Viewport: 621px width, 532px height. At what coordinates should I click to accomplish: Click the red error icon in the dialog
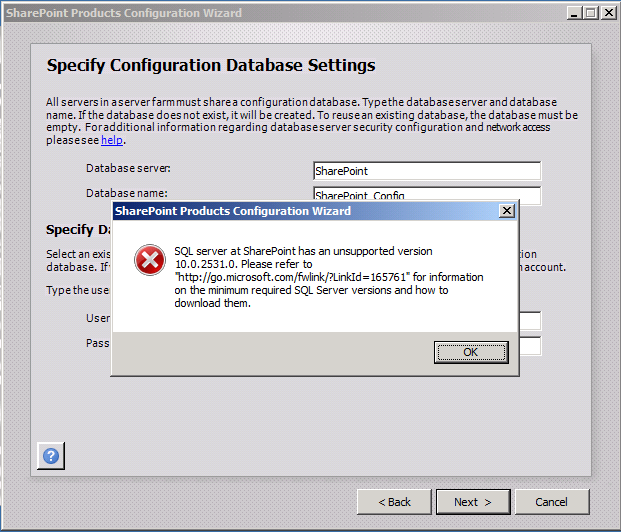pos(150,261)
